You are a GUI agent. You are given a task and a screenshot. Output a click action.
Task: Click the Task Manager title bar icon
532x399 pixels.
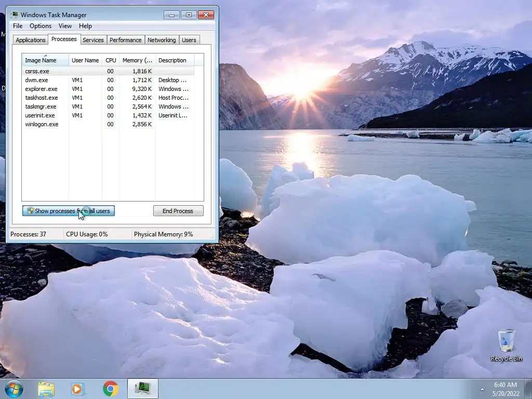point(15,15)
